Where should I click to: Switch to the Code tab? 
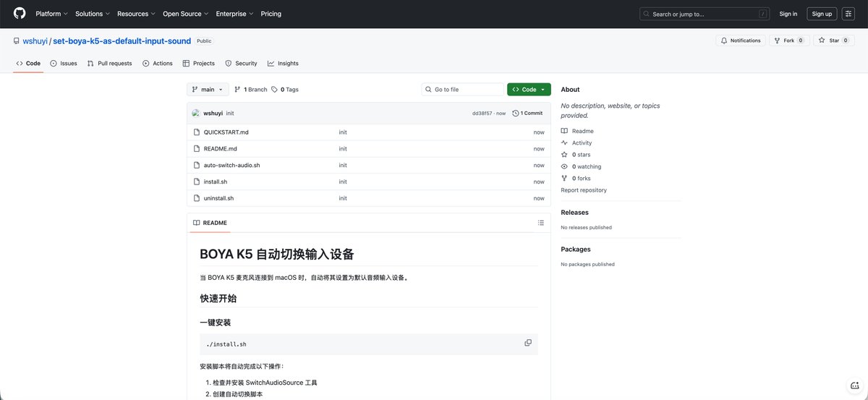click(x=28, y=63)
